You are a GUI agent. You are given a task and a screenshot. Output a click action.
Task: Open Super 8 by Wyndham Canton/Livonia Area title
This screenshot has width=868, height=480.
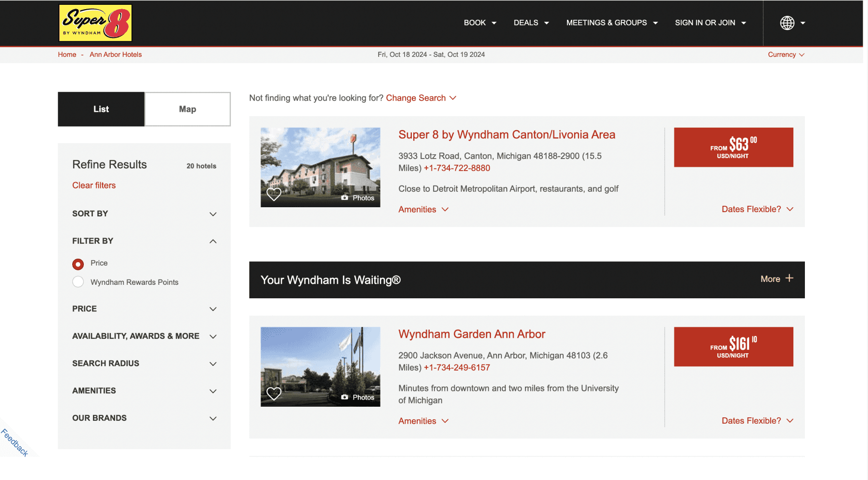coord(507,134)
